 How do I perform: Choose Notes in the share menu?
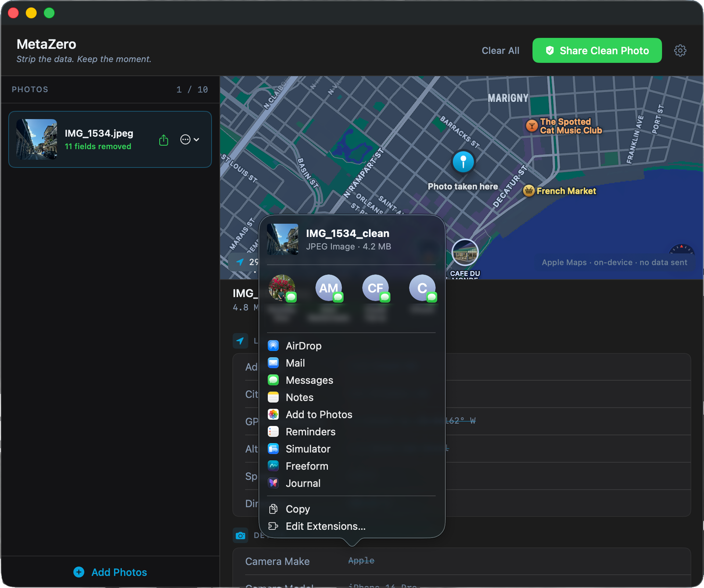click(x=351, y=397)
